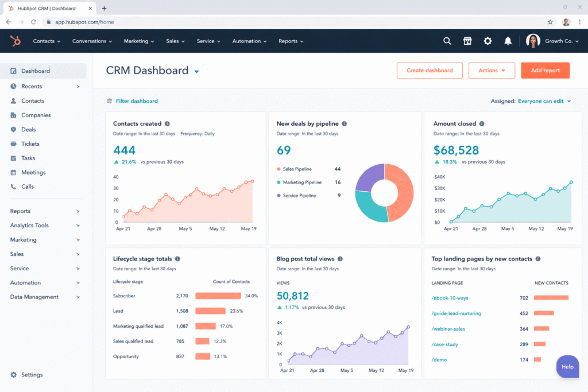Click the Dashboard icon in the sidebar
The image size is (588, 392).
pyautogui.click(x=14, y=71)
